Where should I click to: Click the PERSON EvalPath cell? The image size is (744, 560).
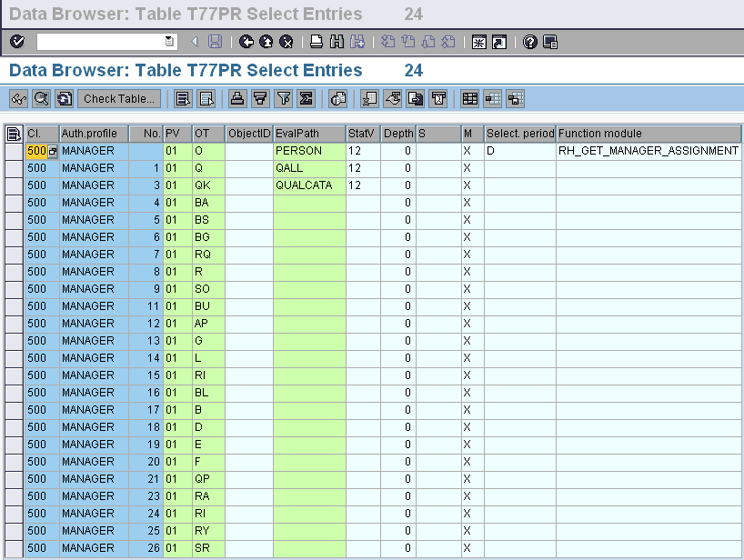[x=309, y=151]
